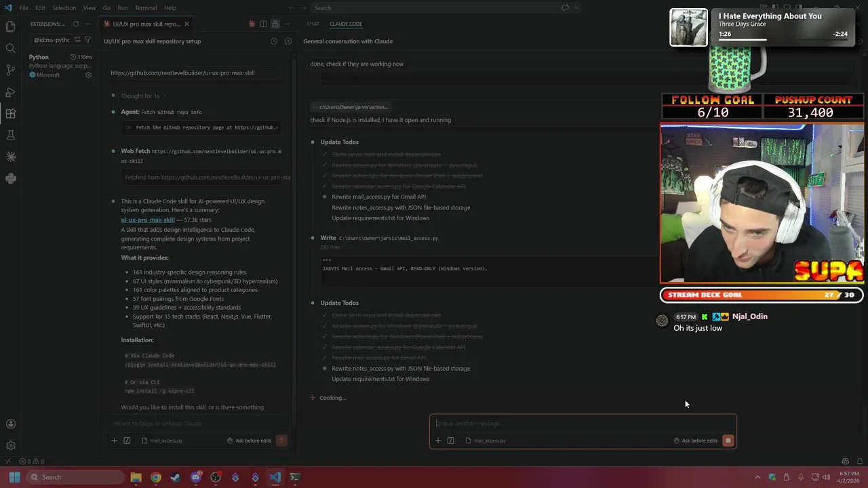868x488 pixels.
Task: Open the Problems errors and warnings indicator
Action: [32, 462]
